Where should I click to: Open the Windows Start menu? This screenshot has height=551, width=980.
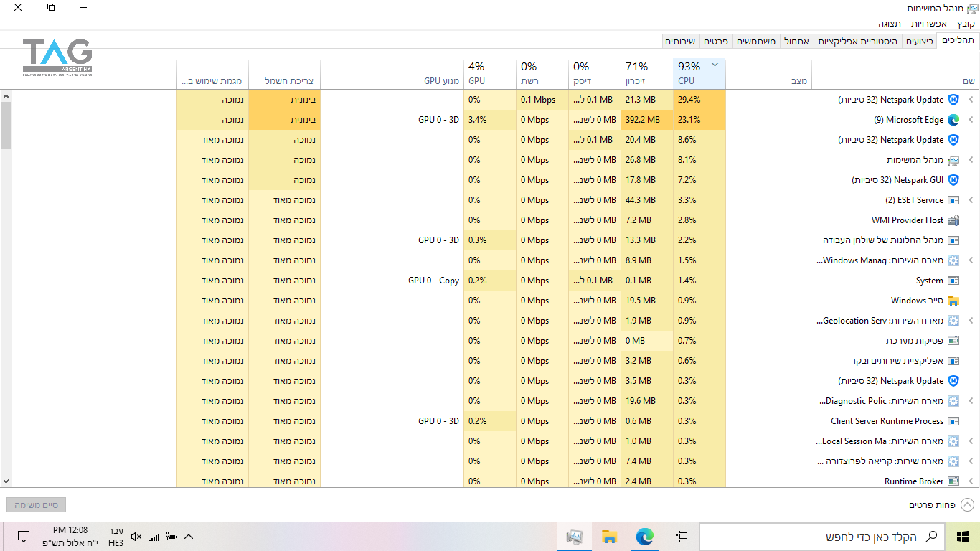[x=963, y=536]
